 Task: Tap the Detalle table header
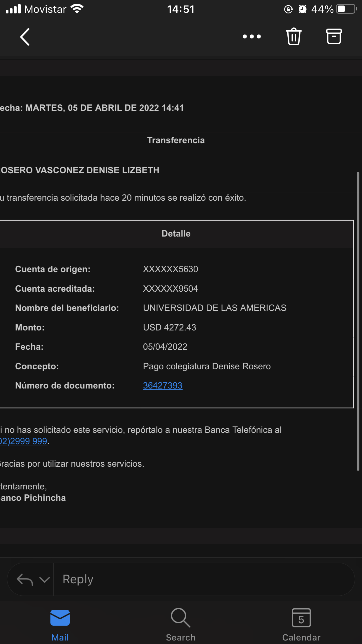point(176,234)
